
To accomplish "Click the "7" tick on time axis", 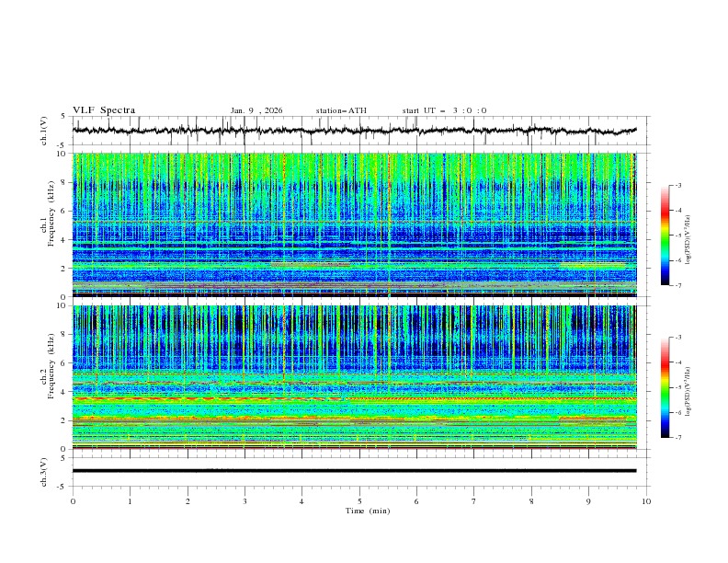I will click(x=474, y=501).
